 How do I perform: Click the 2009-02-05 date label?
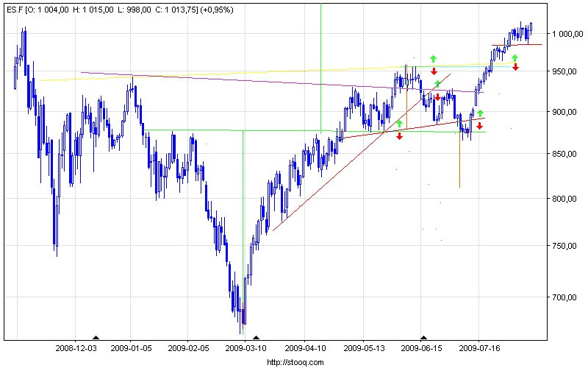click(x=188, y=348)
